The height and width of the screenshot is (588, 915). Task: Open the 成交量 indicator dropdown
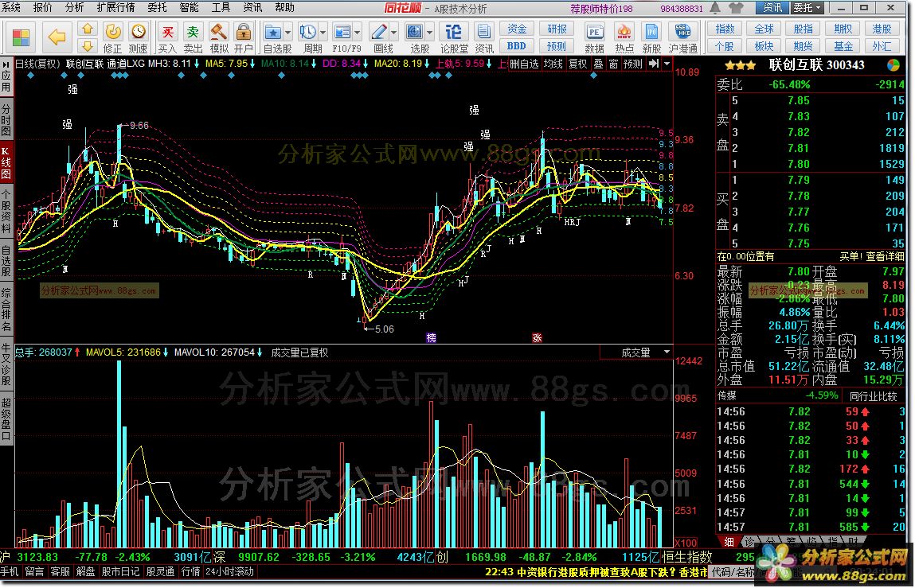tap(667, 352)
